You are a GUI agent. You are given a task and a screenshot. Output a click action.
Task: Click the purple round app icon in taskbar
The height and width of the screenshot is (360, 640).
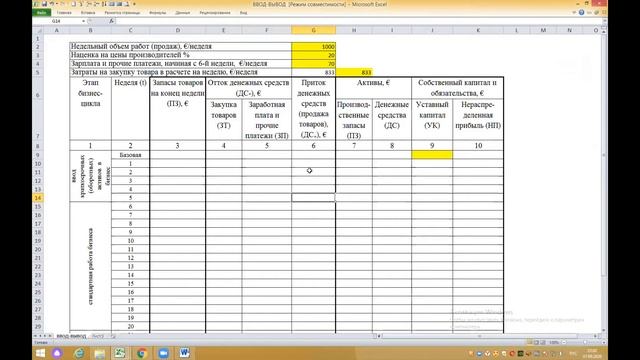coord(57,353)
